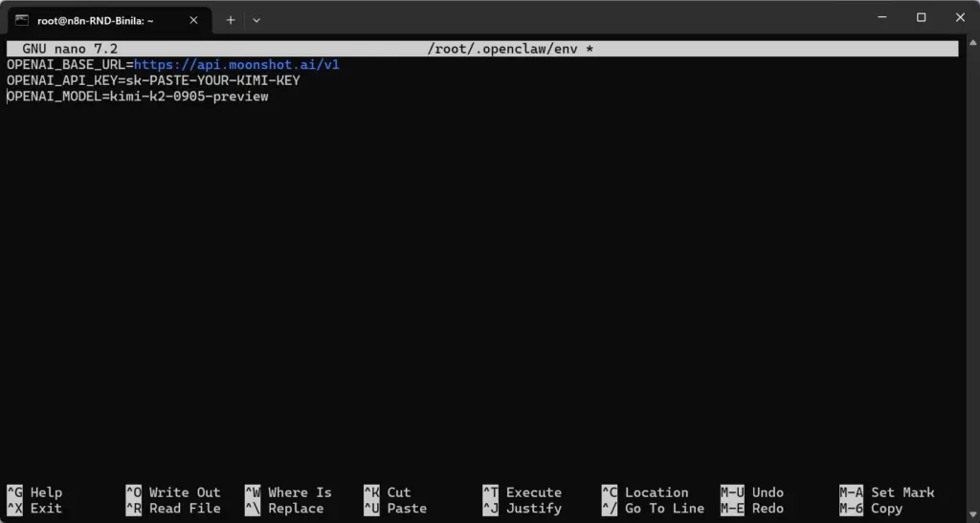Click the ^K Cut shortcut
This screenshot has height=523, width=980.
click(x=388, y=492)
